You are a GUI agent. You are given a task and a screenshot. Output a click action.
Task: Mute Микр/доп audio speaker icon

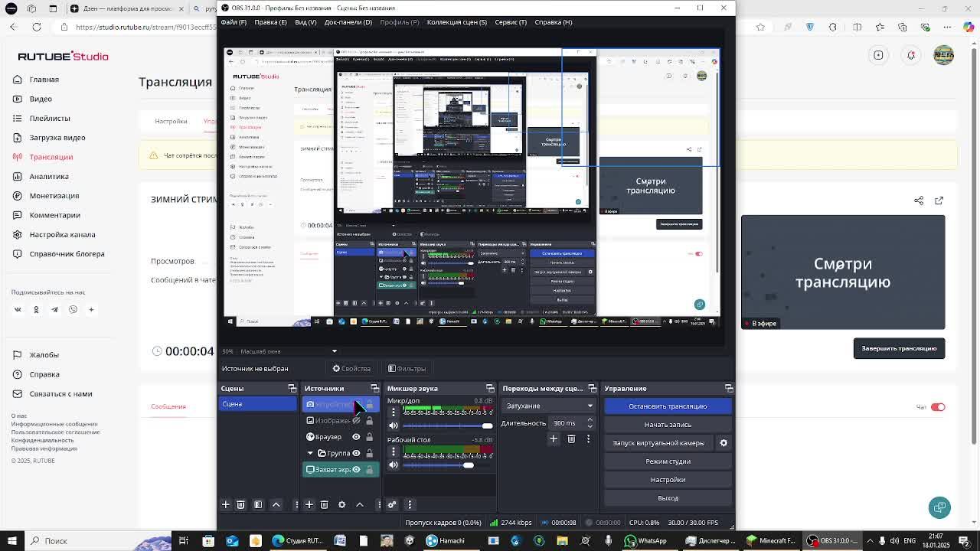tap(394, 425)
